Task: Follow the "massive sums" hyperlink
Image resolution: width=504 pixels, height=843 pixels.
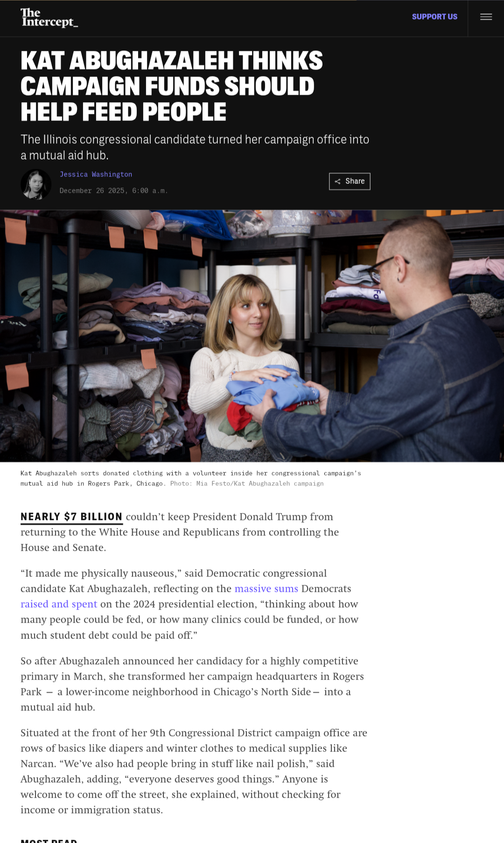Action: tap(266, 589)
